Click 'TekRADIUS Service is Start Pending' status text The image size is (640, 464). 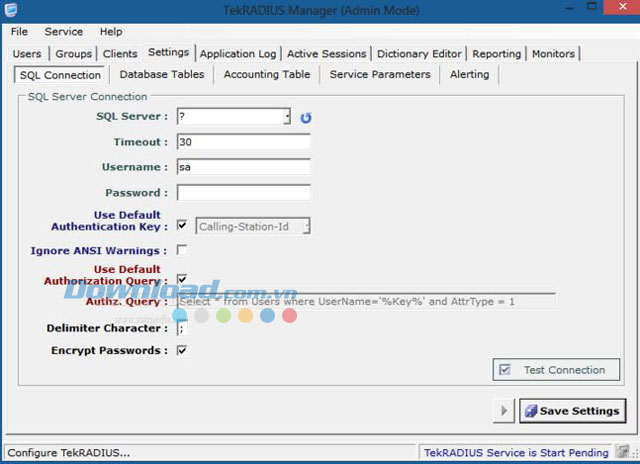tap(516, 453)
